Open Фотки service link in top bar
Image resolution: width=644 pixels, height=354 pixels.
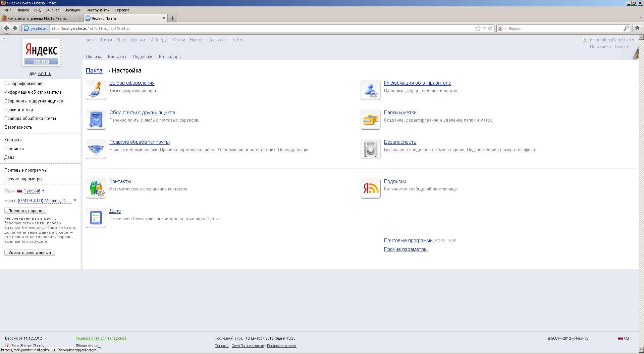[179, 40]
